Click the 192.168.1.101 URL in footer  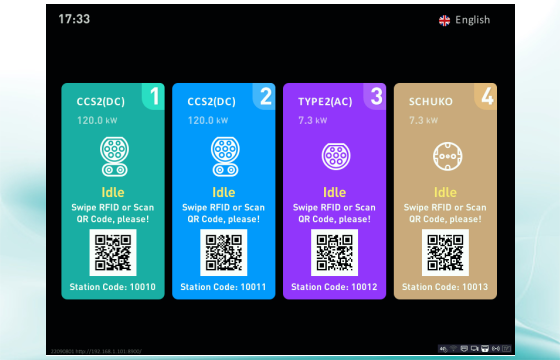pyautogui.click(x=109, y=351)
